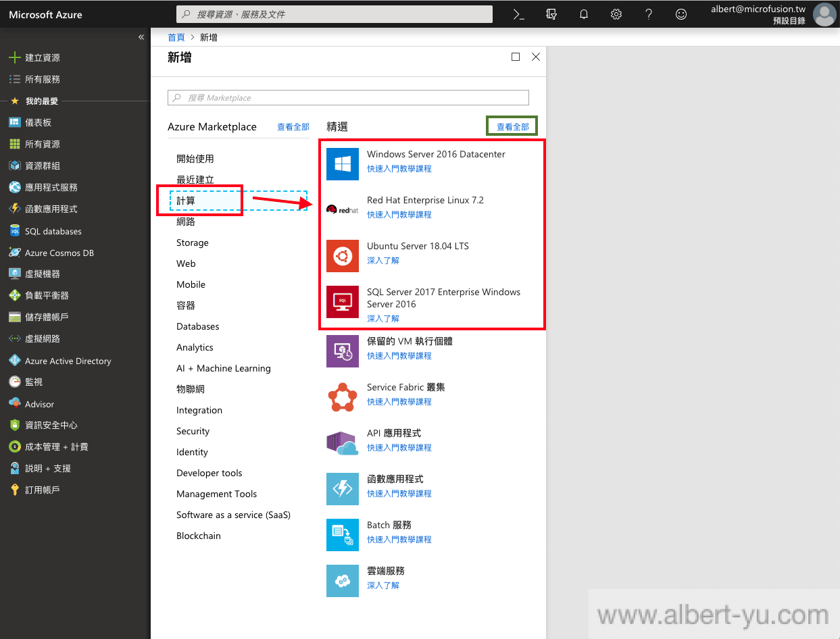Select 計算 category
Screen dimensions: 840x639
click(x=186, y=201)
